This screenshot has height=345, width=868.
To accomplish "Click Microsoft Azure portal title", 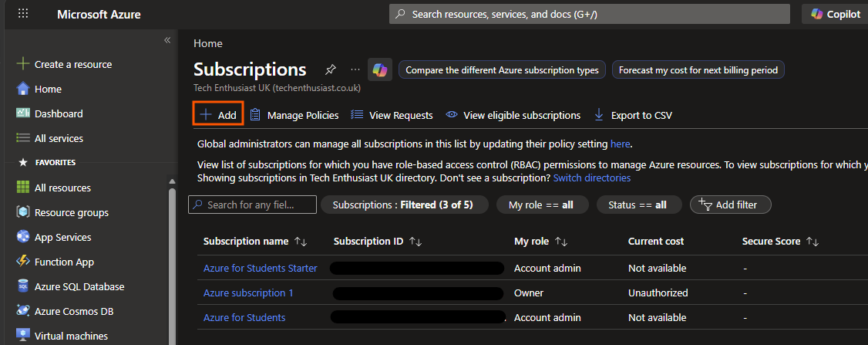I will pyautogui.click(x=99, y=15).
